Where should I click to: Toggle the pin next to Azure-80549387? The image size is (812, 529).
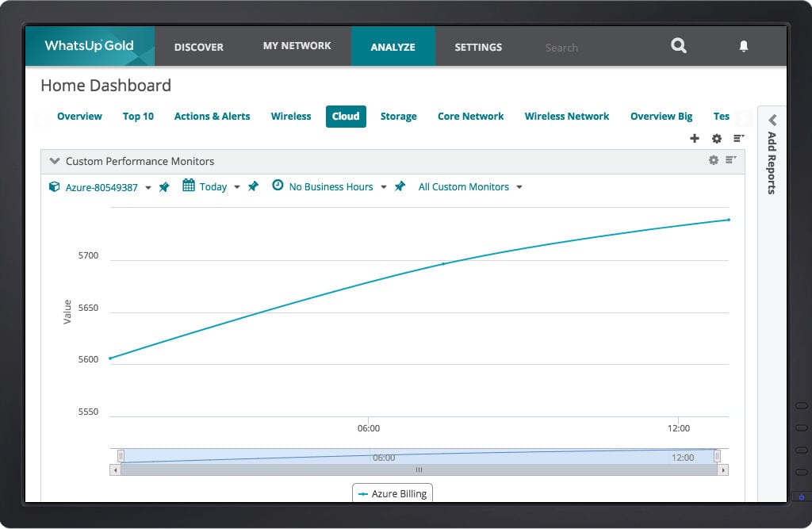click(x=164, y=187)
